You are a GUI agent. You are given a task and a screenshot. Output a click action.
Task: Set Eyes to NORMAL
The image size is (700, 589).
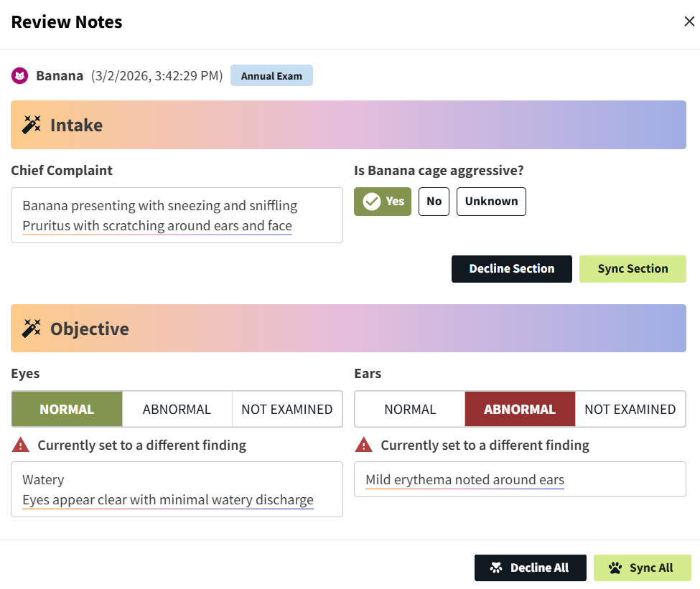tap(67, 410)
